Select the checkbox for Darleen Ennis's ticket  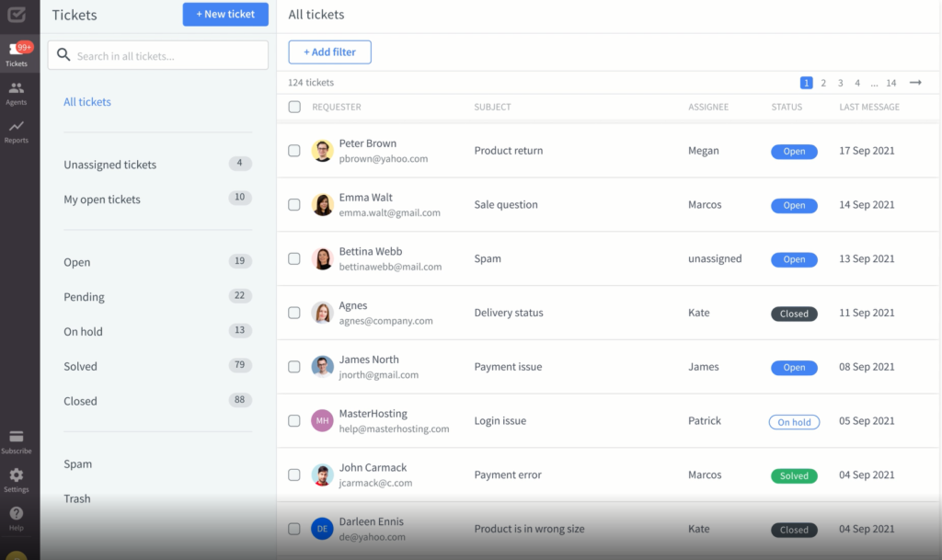click(294, 529)
